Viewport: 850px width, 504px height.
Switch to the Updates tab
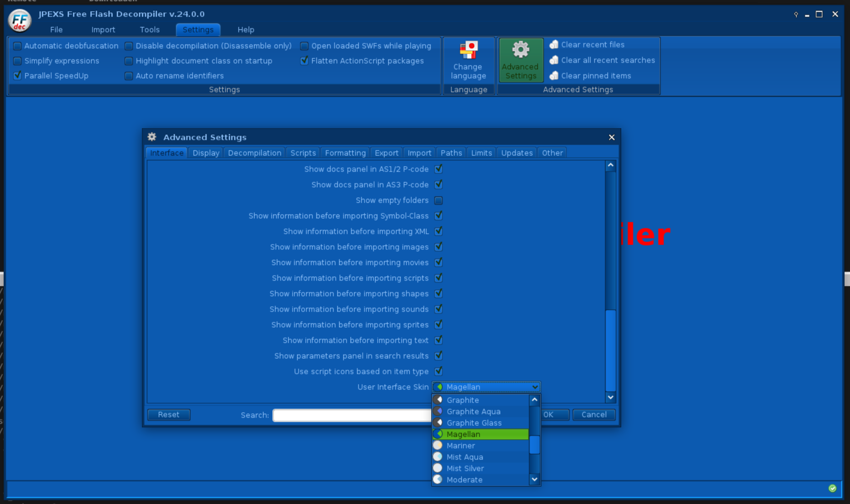pos(517,153)
